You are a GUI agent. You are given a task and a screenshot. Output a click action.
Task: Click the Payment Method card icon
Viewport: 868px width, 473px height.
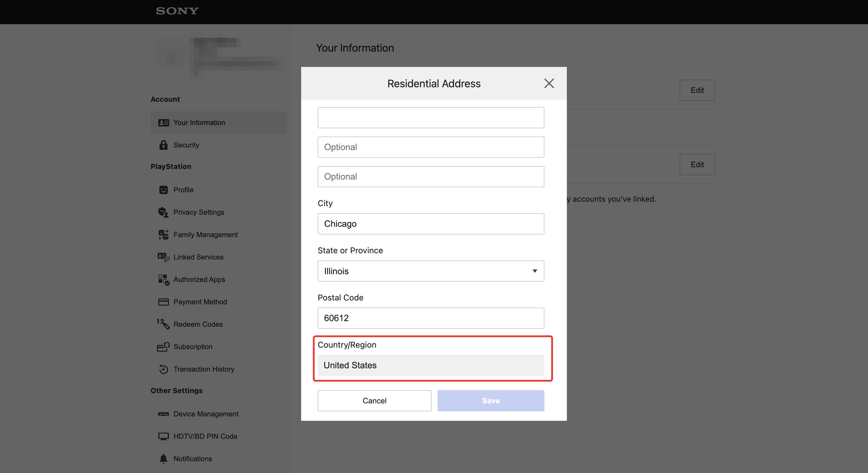[164, 302]
